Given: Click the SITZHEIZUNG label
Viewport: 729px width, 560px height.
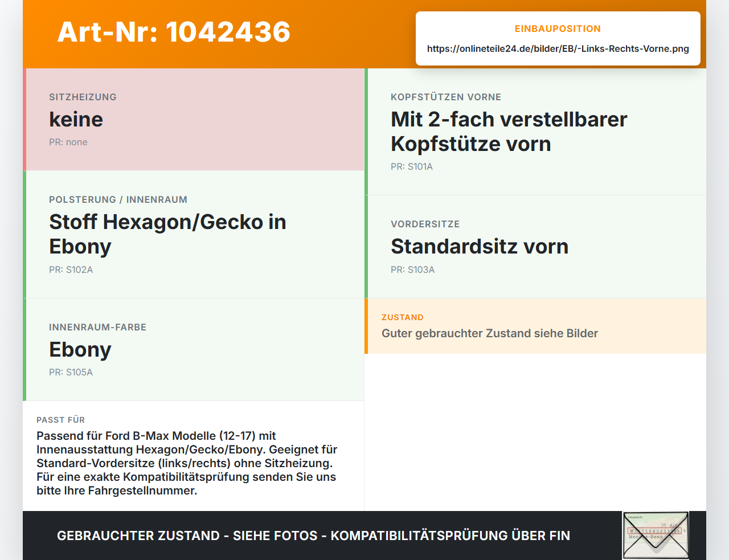Looking at the screenshot, I should coord(83,97).
